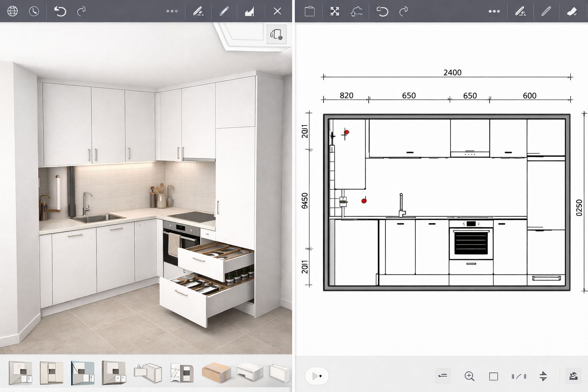Select the sketch-and-cabinet thumbnail
This screenshot has height=392, width=588.
point(181,373)
